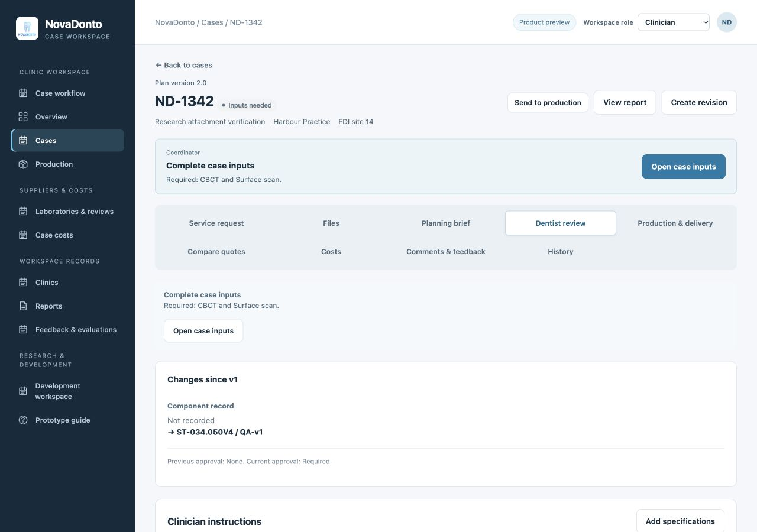This screenshot has height=532, width=757.
Task: Click the Clinics sidebar icon
Action: pos(23,282)
